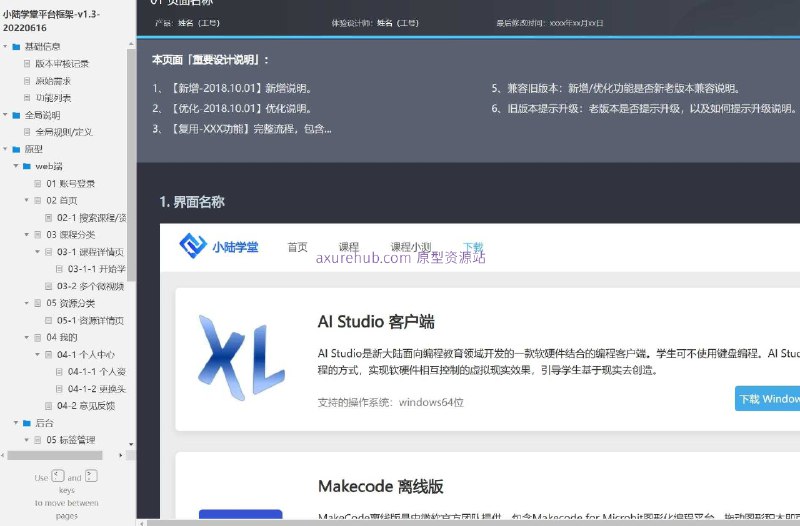Screen dimensions: 800x526
Task: Open the 03-2 多个微视频 page
Action: 90,286
